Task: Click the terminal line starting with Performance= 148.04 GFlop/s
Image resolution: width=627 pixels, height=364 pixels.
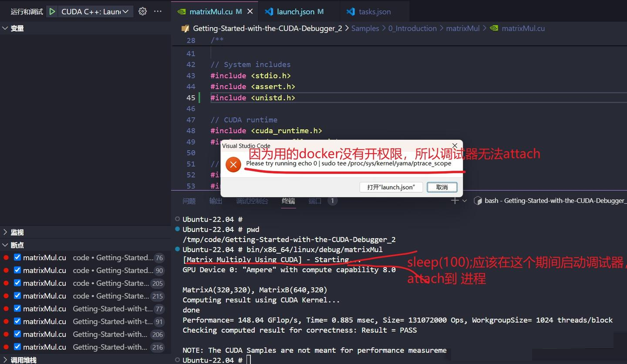Action: coord(398,320)
